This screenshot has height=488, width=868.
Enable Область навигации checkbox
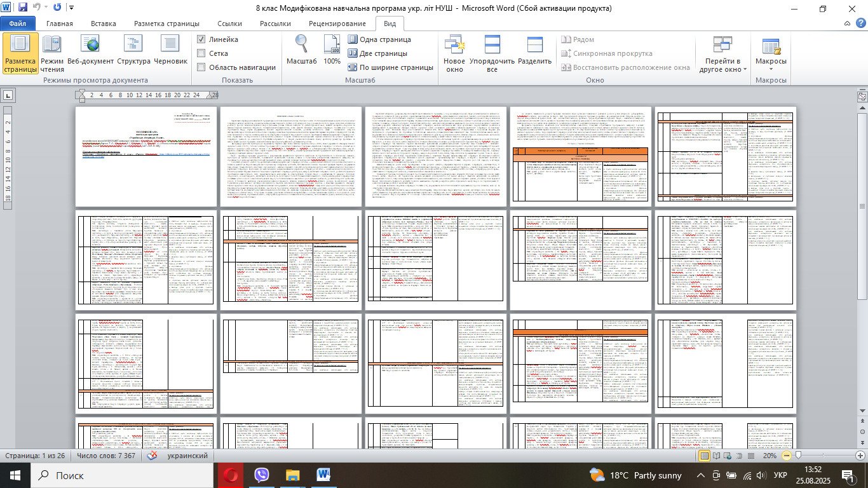point(201,67)
